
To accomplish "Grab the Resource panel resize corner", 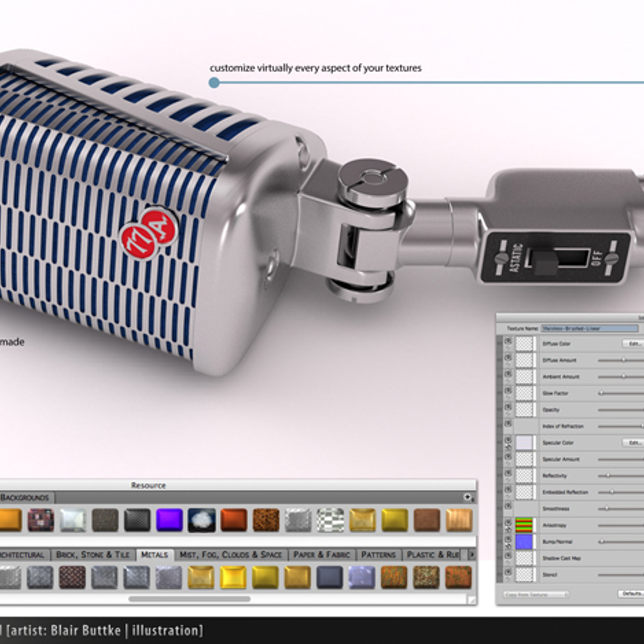I will coord(472,600).
